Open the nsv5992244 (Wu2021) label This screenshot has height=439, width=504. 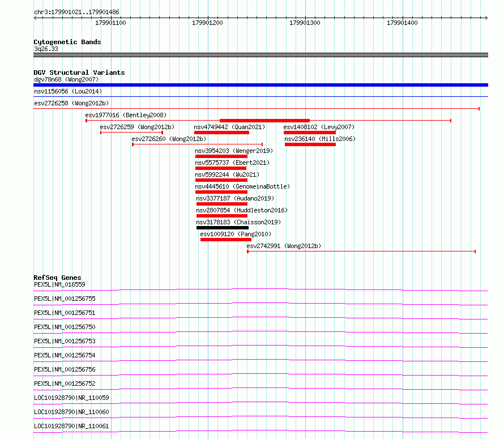(x=227, y=174)
